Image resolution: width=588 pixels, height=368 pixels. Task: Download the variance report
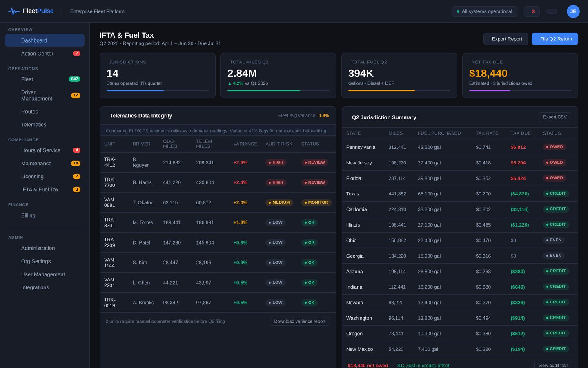pyautogui.click(x=300, y=321)
